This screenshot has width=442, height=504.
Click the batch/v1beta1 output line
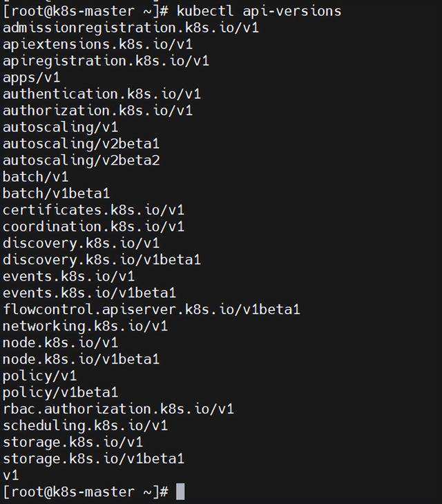click(56, 194)
